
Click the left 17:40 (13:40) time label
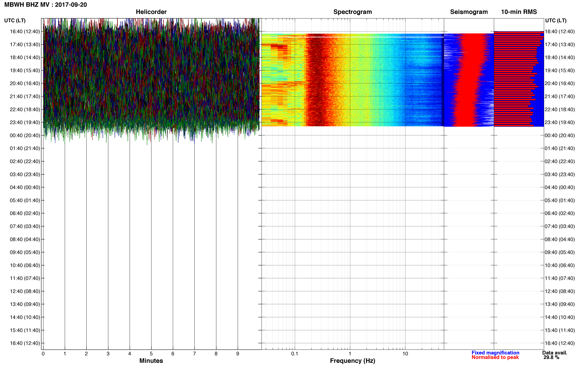click(x=25, y=45)
